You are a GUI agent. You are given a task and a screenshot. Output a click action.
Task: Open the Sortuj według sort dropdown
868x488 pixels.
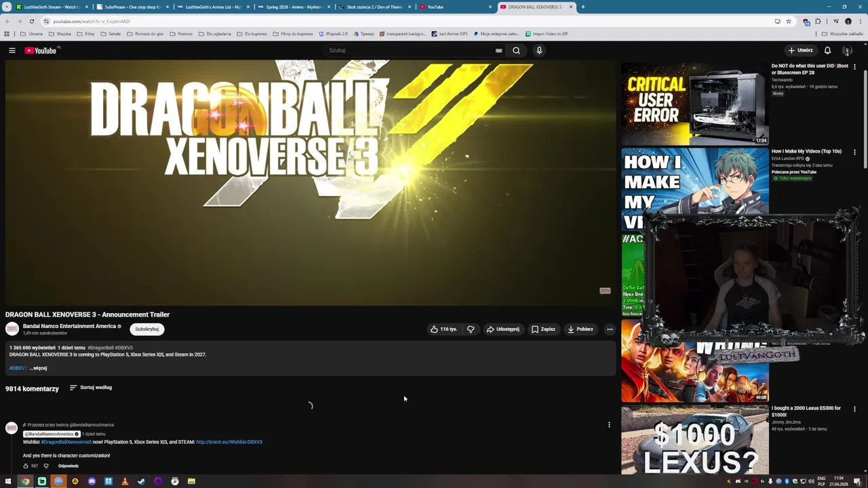pyautogui.click(x=90, y=388)
